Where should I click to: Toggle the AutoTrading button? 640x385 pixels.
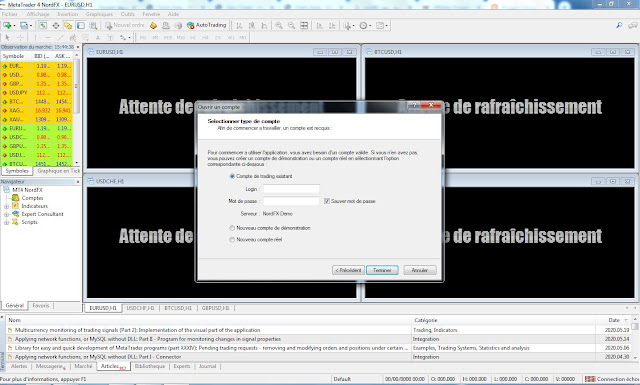tap(206, 25)
